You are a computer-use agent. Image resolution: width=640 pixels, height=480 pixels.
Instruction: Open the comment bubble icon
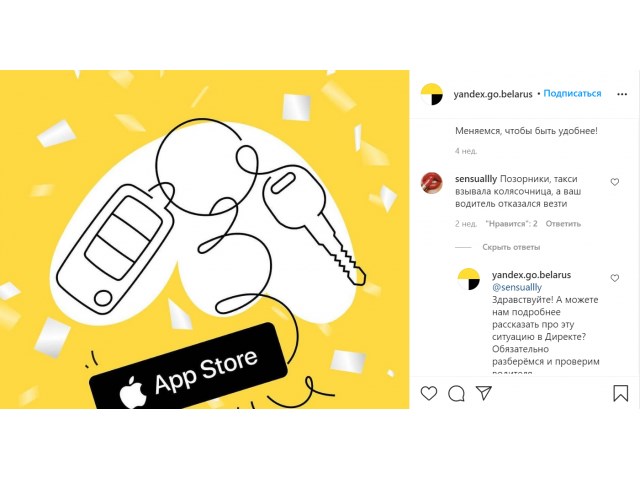click(x=456, y=393)
